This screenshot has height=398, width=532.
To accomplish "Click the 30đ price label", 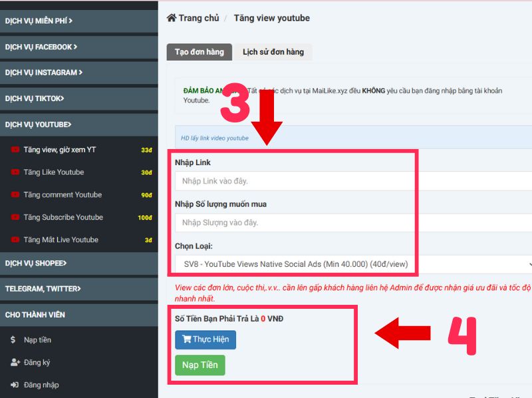I will pos(146,172).
